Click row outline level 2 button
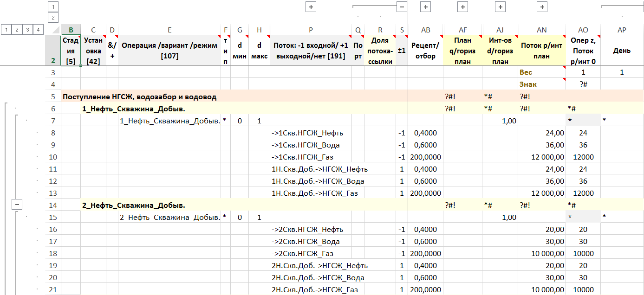This screenshot has width=644, height=295. coord(17,30)
